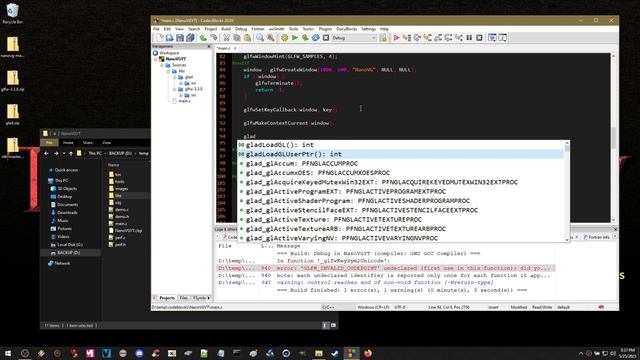Viewport: 640px width, 360px height.
Task: Click Build and run icon
Action: point(305,38)
